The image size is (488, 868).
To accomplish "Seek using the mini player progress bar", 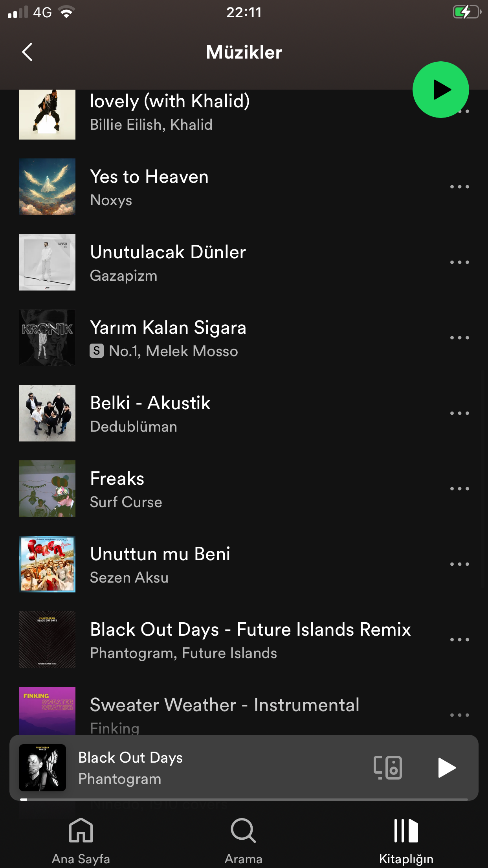I will click(x=244, y=799).
